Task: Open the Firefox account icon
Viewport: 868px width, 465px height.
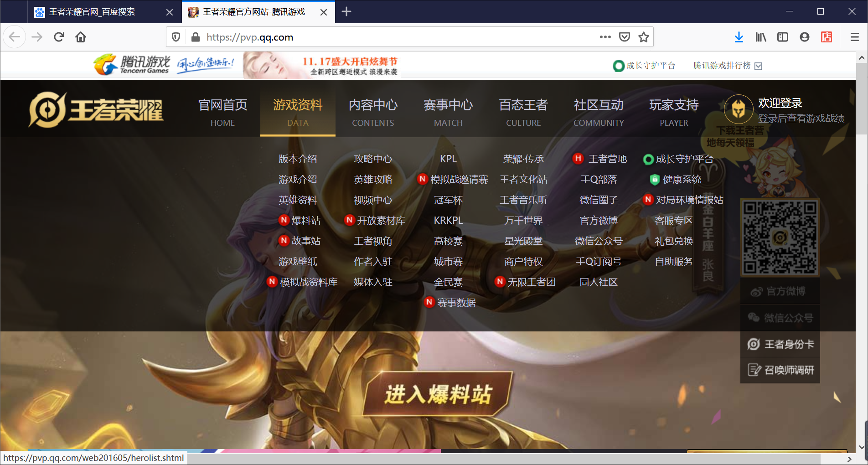Action: (x=805, y=37)
